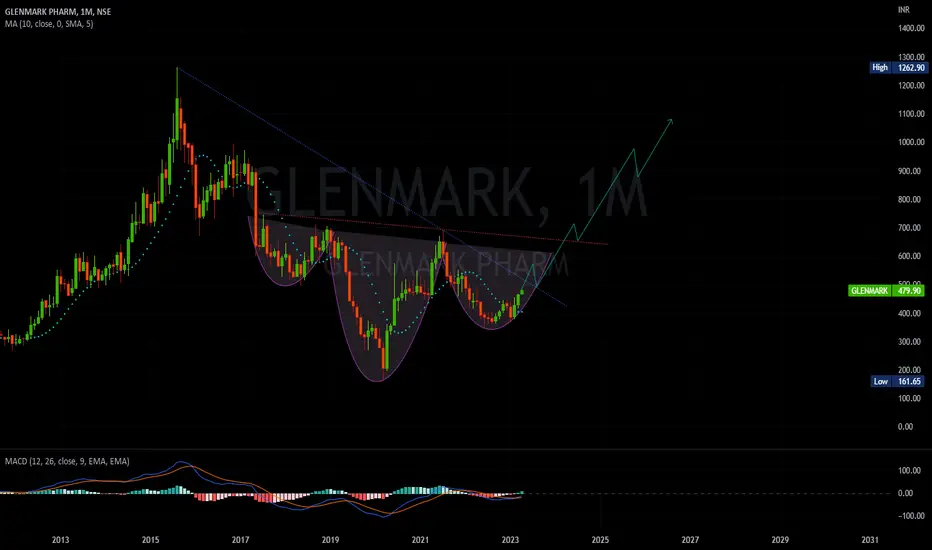Click the 0.00 price axis label on the main chart
The image size is (932, 550).
(x=905, y=427)
